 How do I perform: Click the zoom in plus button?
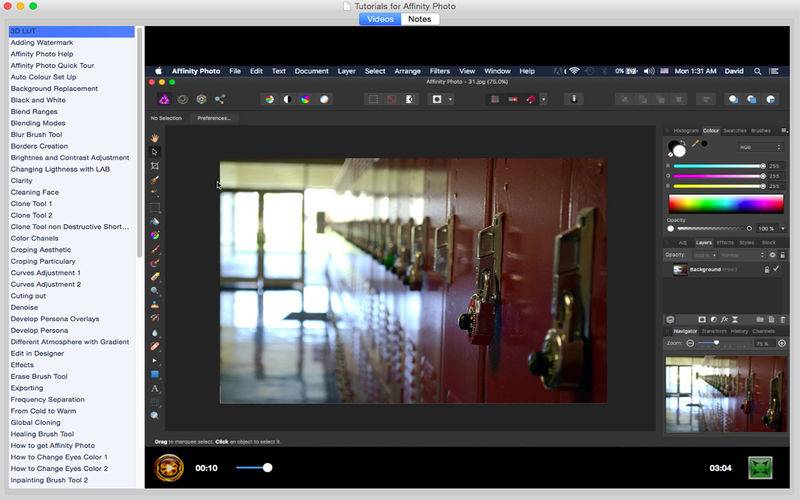(782, 343)
